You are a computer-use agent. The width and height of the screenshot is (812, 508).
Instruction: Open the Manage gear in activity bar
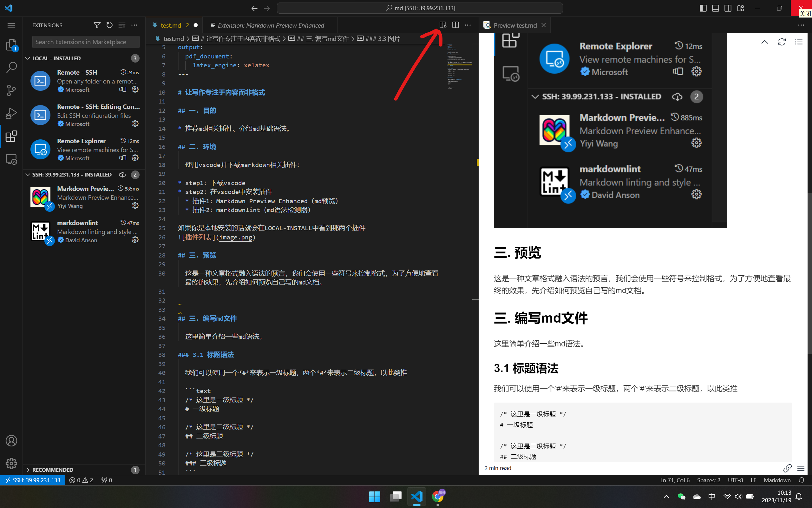coord(11,463)
